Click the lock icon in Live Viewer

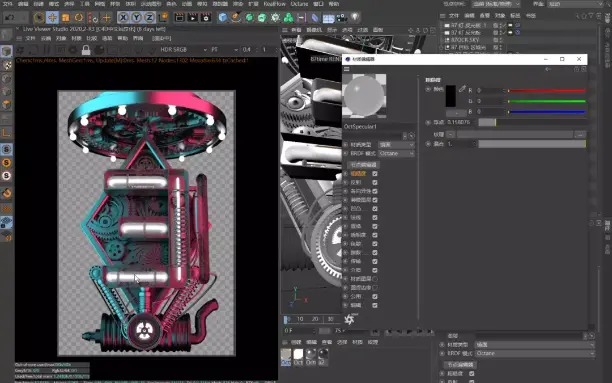click(86, 50)
